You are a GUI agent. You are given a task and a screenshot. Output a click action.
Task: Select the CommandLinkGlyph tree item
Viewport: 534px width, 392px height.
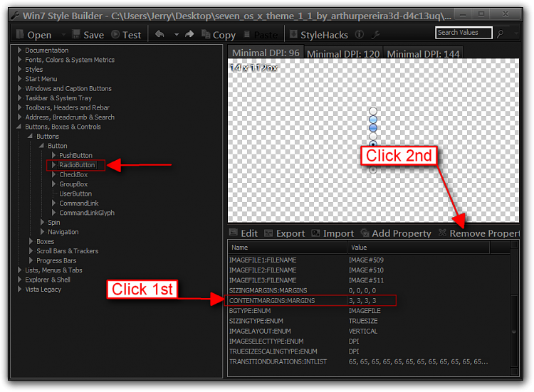(x=87, y=213)
